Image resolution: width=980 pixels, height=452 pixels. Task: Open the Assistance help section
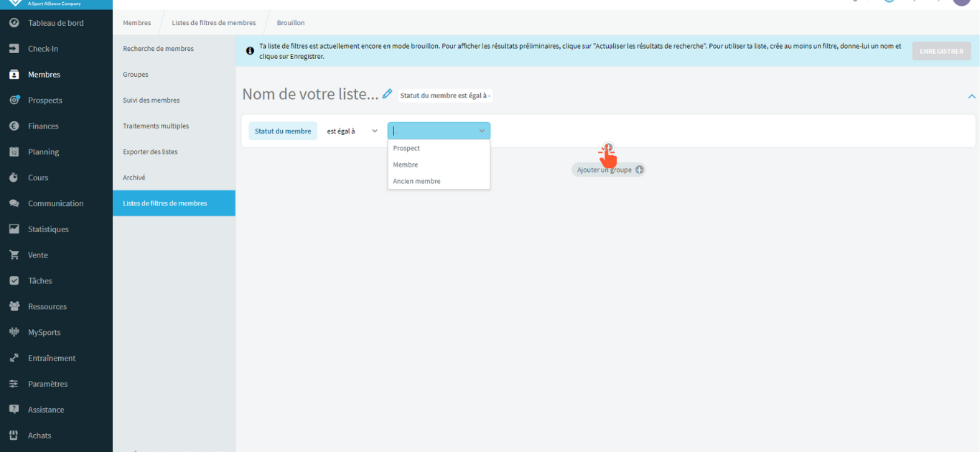point(56,410)
